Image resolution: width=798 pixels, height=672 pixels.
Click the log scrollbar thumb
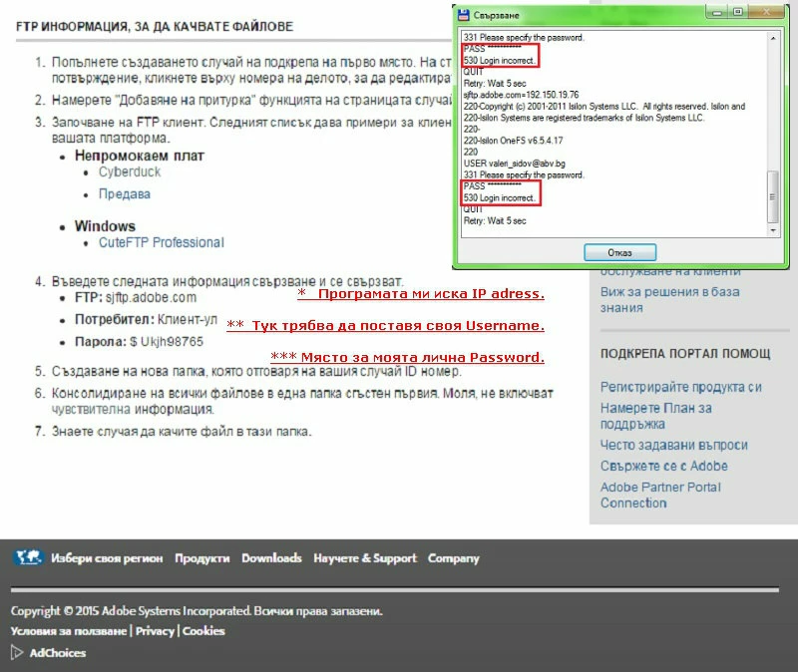[x=772, y=196]
